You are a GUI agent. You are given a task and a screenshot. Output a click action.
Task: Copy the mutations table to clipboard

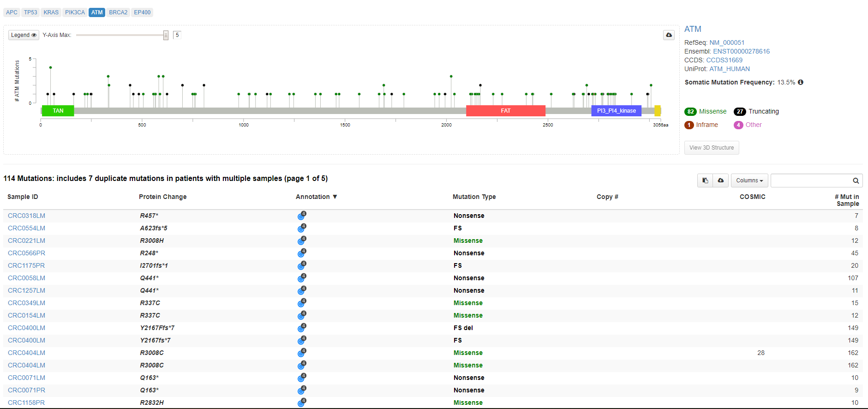click(705, 180)
